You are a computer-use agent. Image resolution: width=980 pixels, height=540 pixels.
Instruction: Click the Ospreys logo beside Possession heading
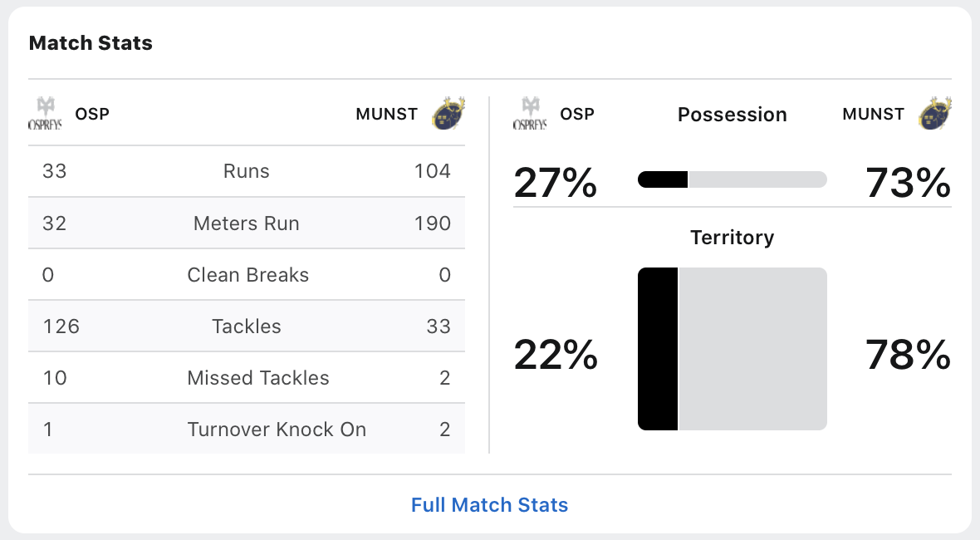530,114
